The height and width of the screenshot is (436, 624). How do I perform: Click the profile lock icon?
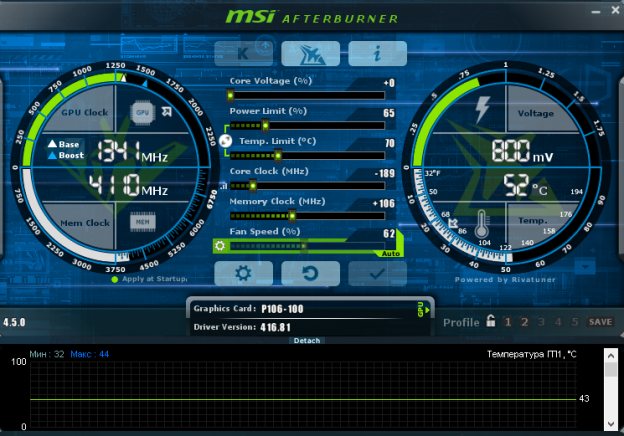pos(491,321)
